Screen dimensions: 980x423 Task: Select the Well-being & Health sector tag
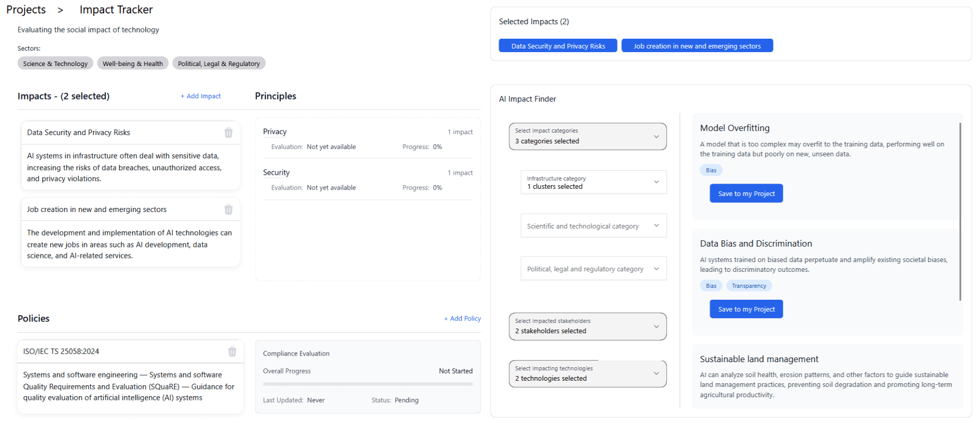[133, 63]
